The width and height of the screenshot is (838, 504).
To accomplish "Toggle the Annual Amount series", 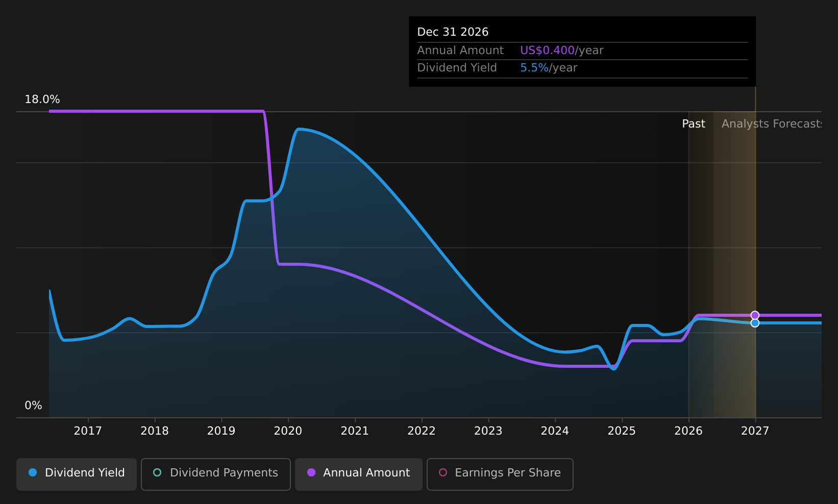I will [359, 474].
